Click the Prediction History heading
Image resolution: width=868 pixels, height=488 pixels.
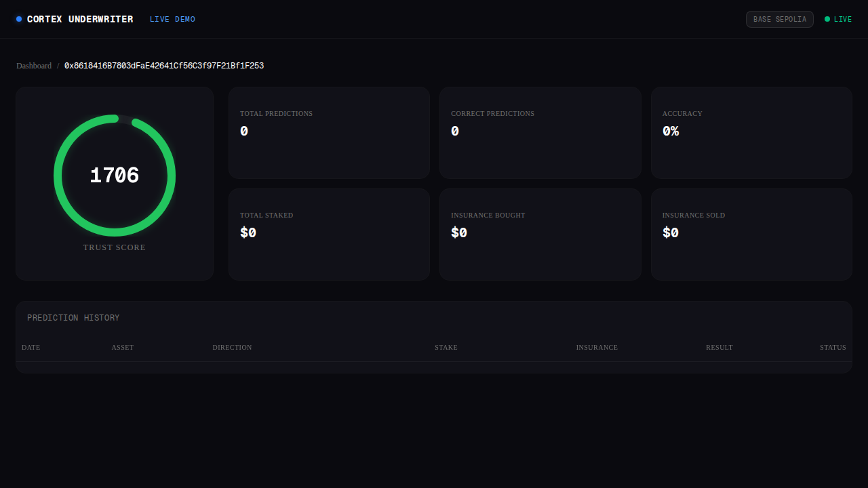point(73,318)
